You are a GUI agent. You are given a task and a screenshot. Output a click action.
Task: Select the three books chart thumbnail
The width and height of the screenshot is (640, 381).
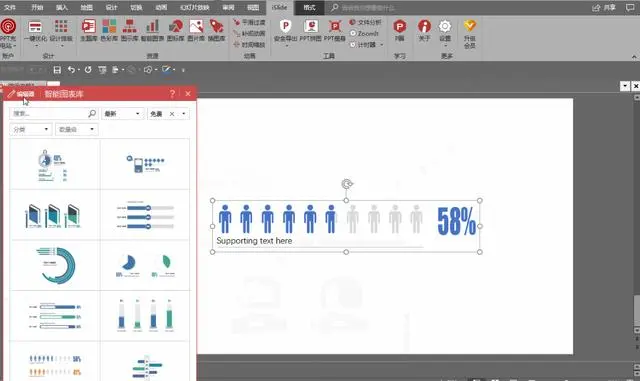click(55, 215)
